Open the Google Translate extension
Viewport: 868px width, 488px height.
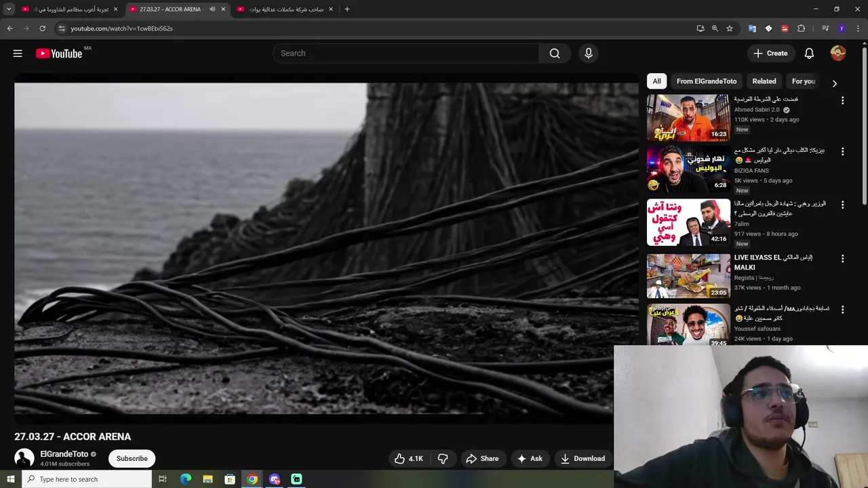[752, 28]
